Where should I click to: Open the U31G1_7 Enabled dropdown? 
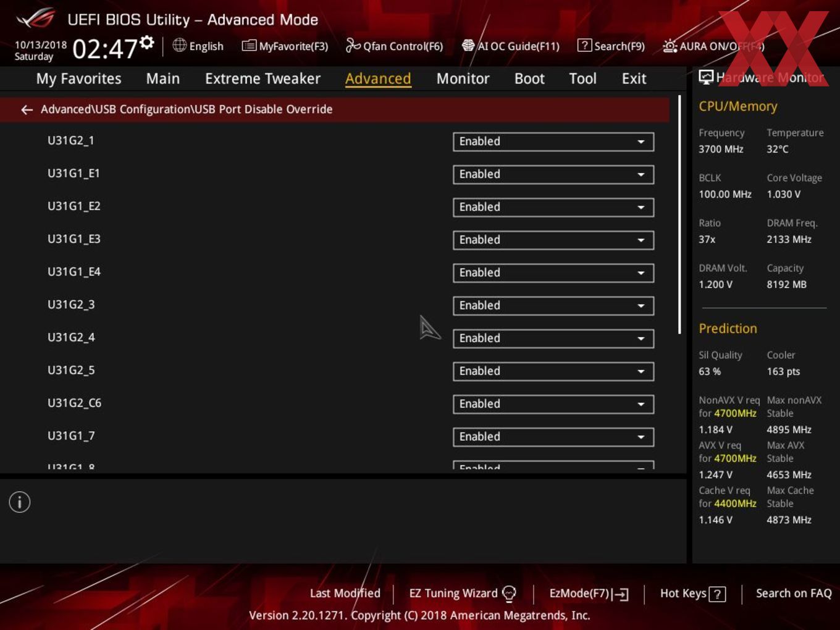pos(553,436)
